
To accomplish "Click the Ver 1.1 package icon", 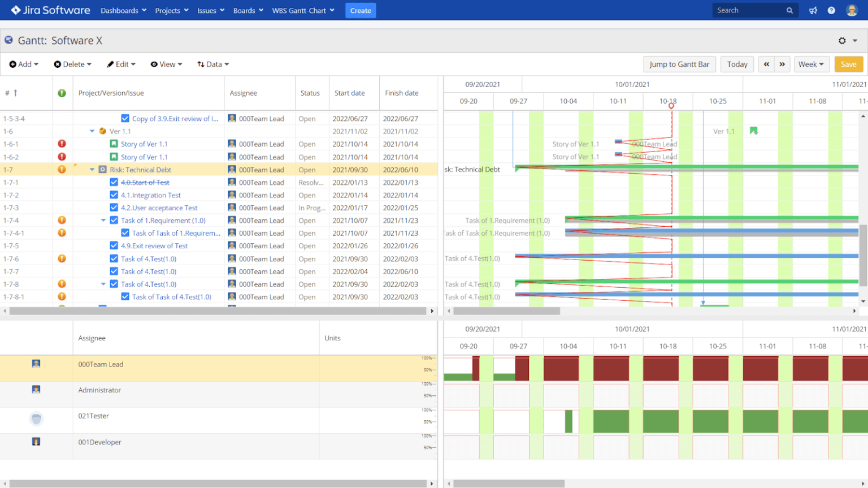I will click(102, 131).
